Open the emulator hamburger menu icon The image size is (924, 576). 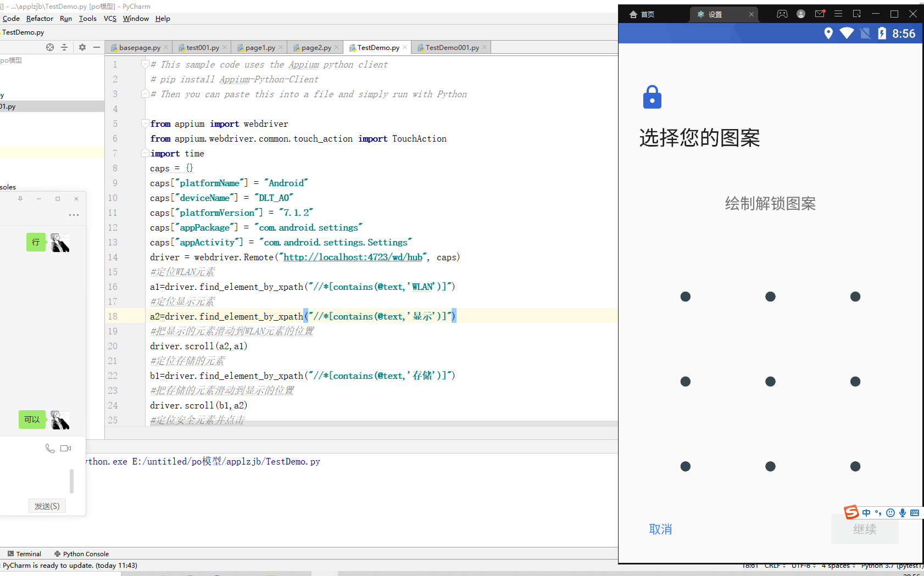[838, 14]
